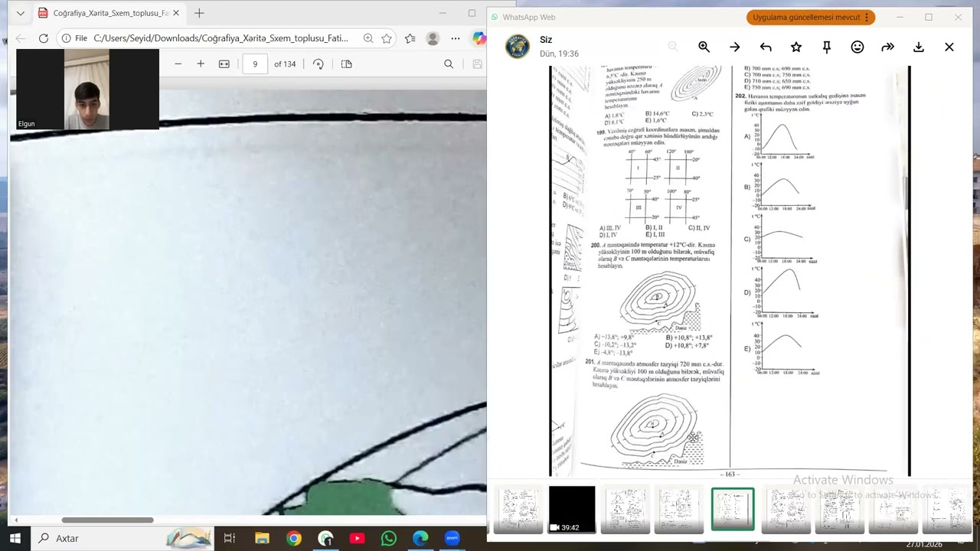Open the Edge favorites list
This screenshot has height=551, width=980.
tap(410, 38)
